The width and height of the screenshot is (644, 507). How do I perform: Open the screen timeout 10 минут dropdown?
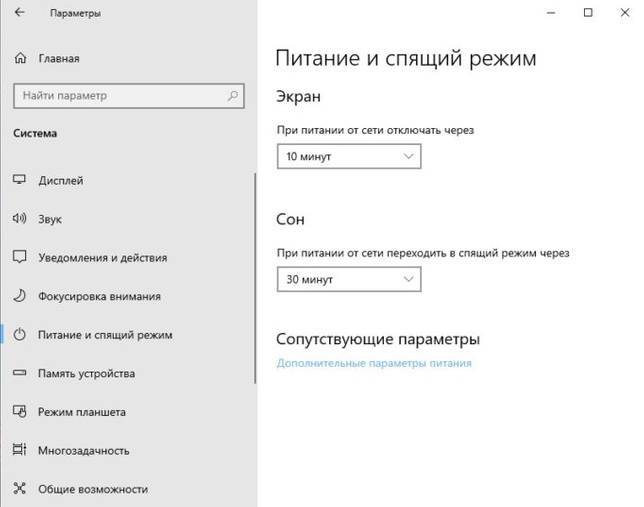[349, 157]
